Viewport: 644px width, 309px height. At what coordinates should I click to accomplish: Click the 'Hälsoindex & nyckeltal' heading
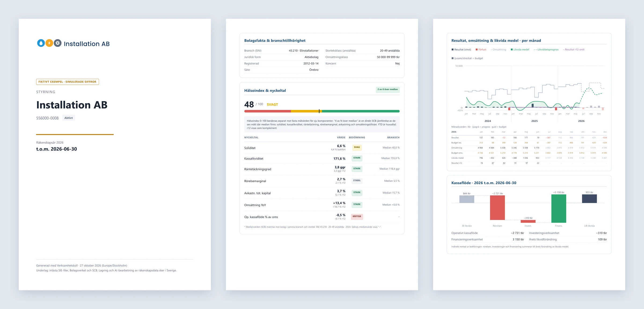click(x=265, y=91)
